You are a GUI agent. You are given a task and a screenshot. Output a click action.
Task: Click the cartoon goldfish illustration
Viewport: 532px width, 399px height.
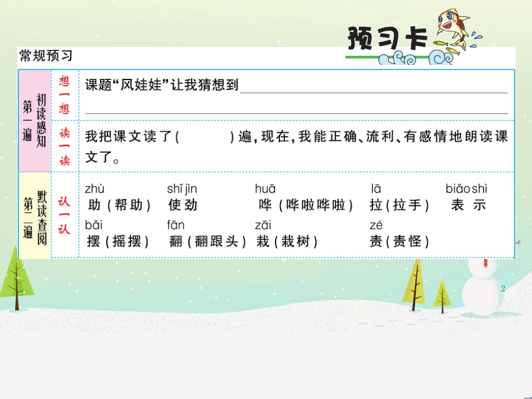tap(454, 30)
